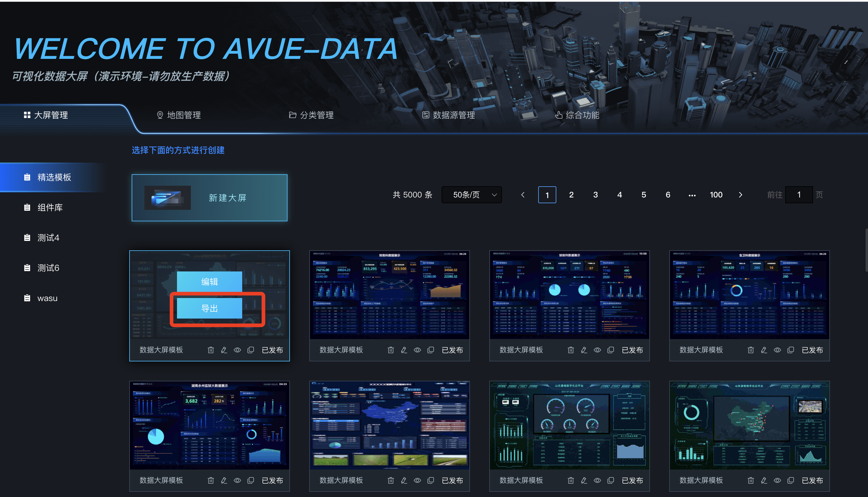The height and width of the screenshot is (497, 868).
Task: Click 编辑 on the hovered first card
Action: coord(210,282)
